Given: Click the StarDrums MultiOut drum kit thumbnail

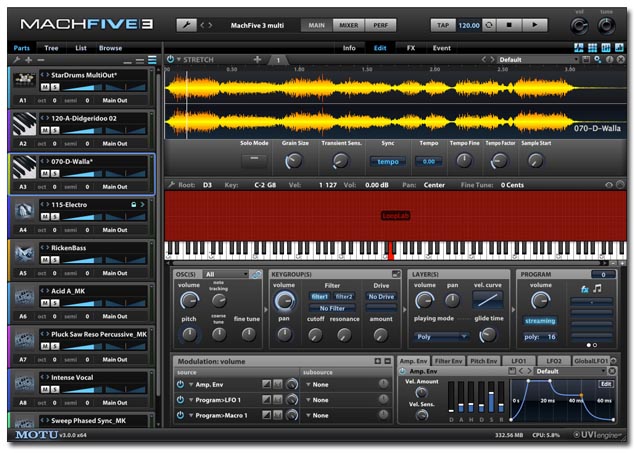Looking at the screenshot, I should [25, 80].
